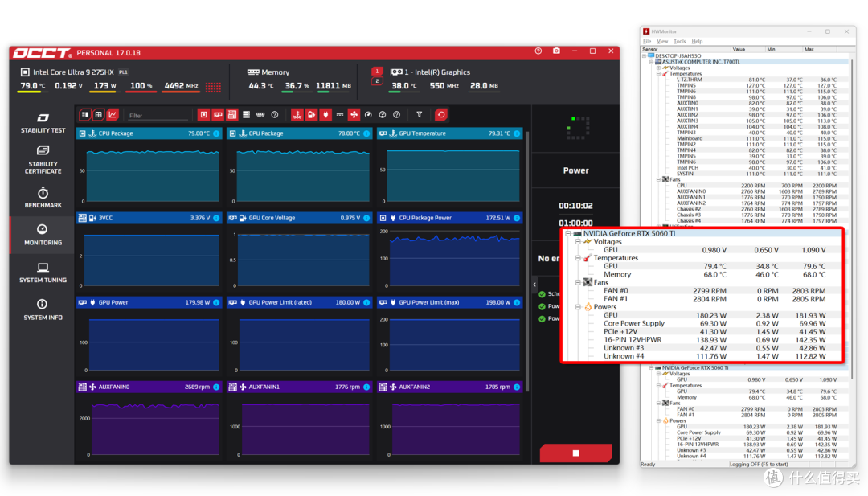Click the Sensor column header in HWMonitor
The width and height of the screenshot is (868, 496).
[686, 49]
